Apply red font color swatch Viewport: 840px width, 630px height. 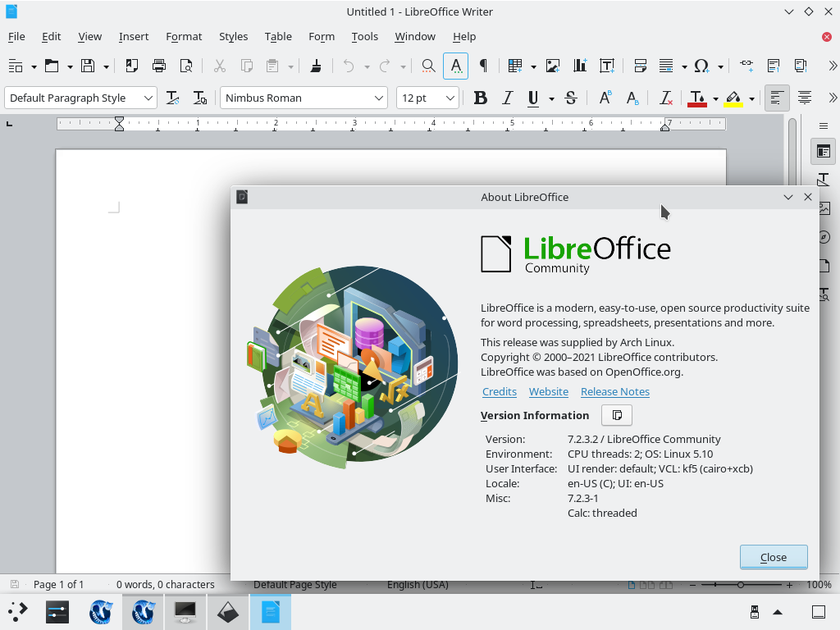tap(697, 98)
